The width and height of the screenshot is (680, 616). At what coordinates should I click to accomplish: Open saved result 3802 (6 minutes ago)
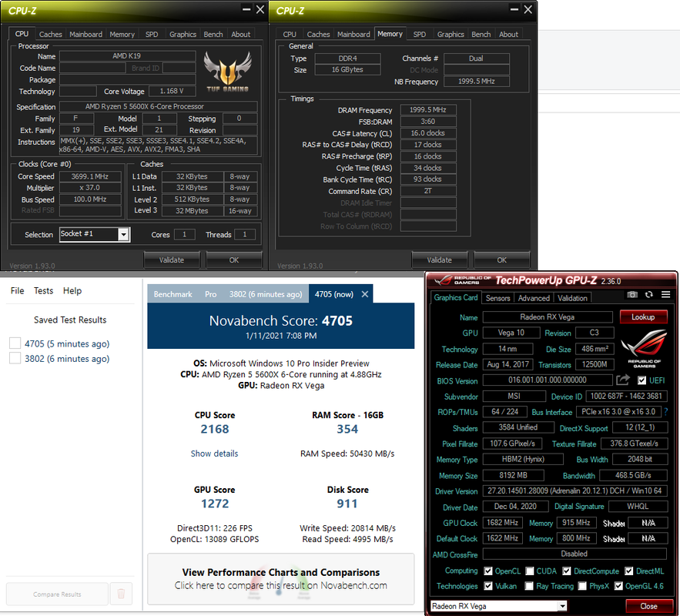pos(67,359)
